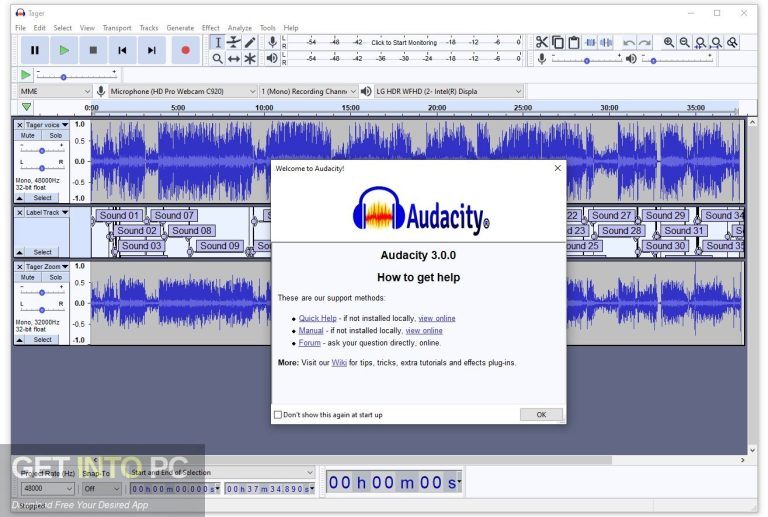Open the Tager Zoom track menu dropdown

(x=47, y=266)
